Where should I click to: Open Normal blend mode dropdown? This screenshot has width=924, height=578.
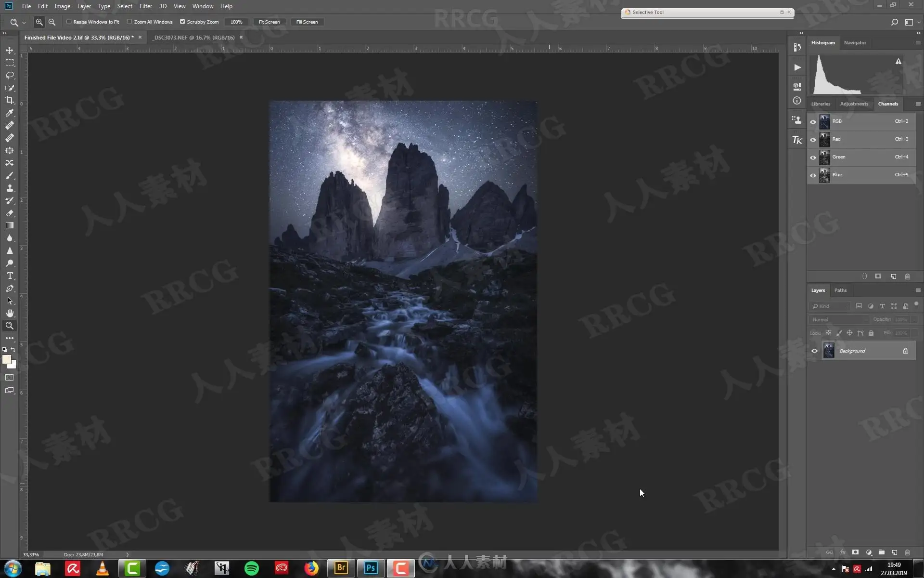pos(839,320)
